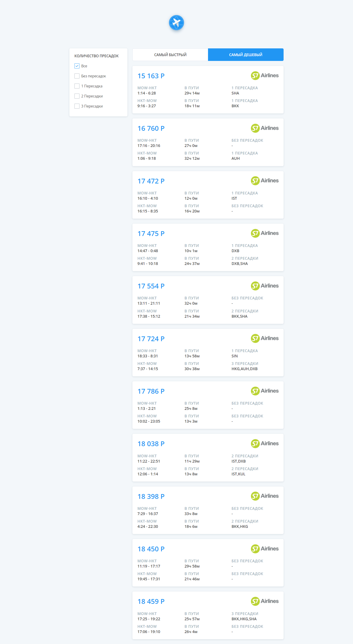The image size is (353, 644).
Task: Click S7 Airlines logo on 18 459 ticket
Action: [x=265, y=601]
